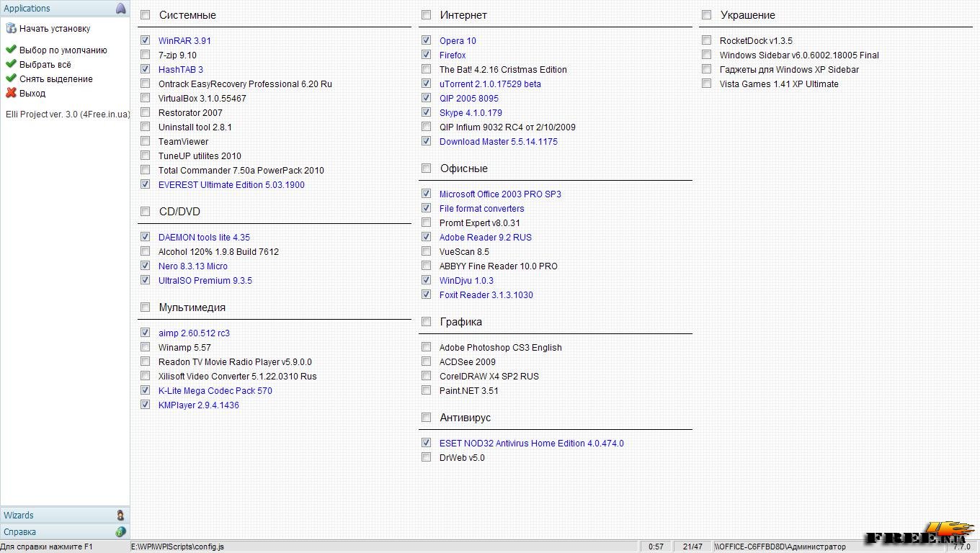
Task: Collapse the Applications panel header
Action: click(65, 9)
